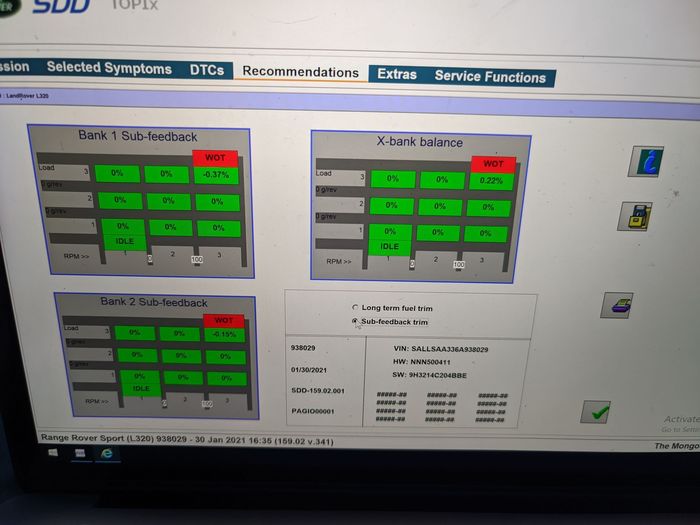Click the SDD logo in header
This screenshot has height=525, width=700.
tap(62, 5)
